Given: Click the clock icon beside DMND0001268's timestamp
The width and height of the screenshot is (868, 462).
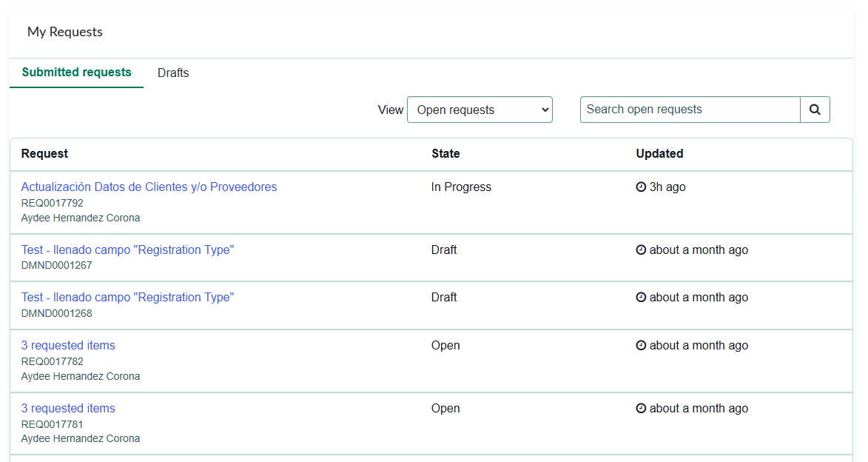Looking at the screenshot, I should (641, 297).
